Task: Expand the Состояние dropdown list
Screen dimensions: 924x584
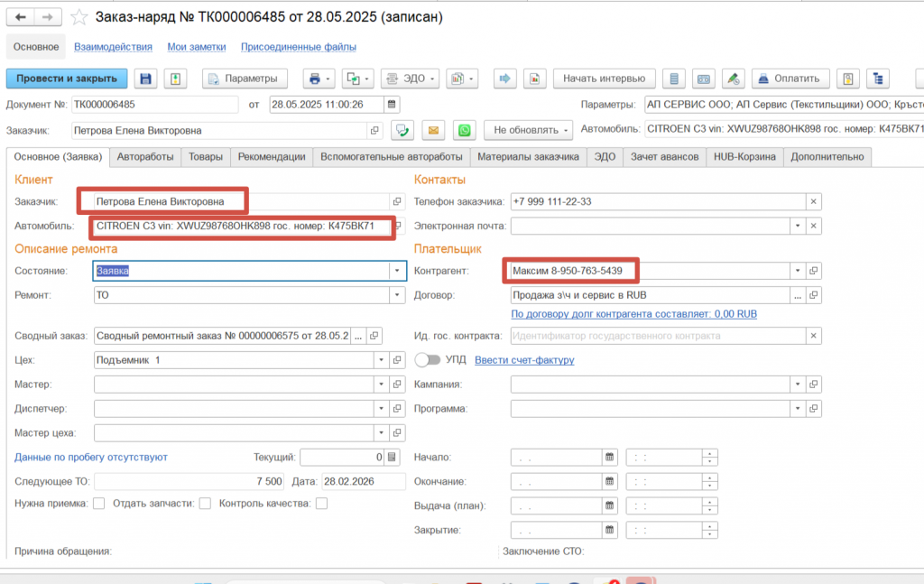Action: click(x=397, y=270)
